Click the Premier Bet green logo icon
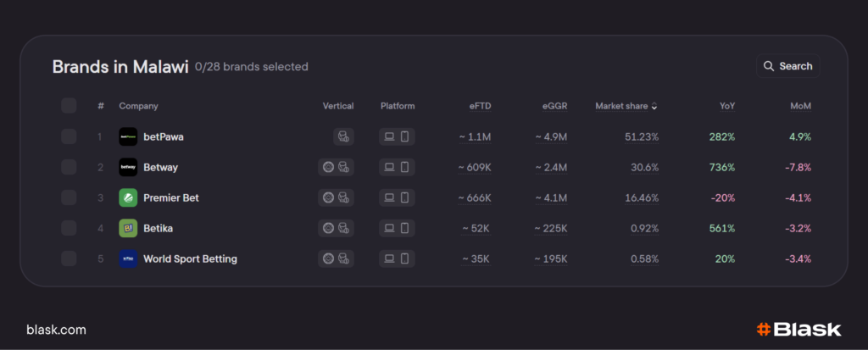This screenshot has width=868, height=350. (x=128, y=197)
